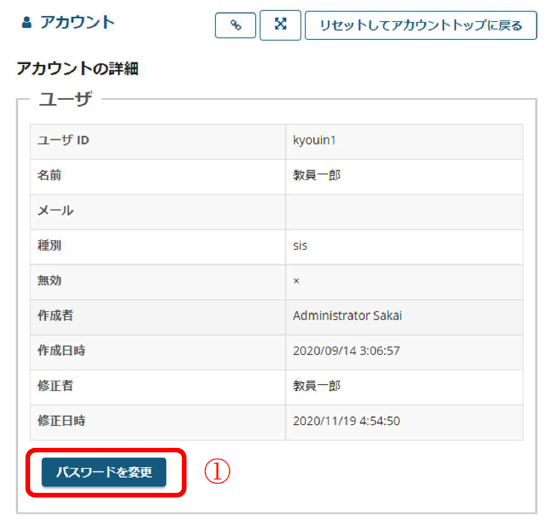Screen dimensions: 553x529
Task: Click the 名前 row value 教員一郎
Action: (317, 175)
